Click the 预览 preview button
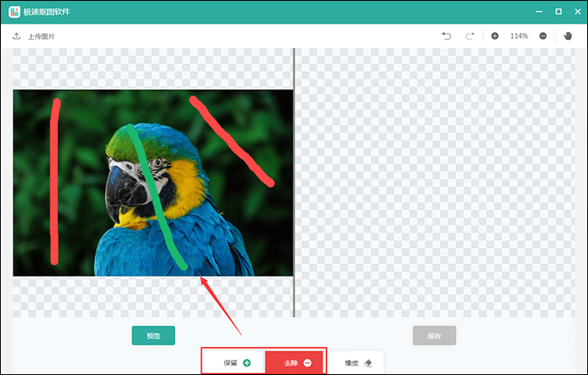 coord(154,335)
